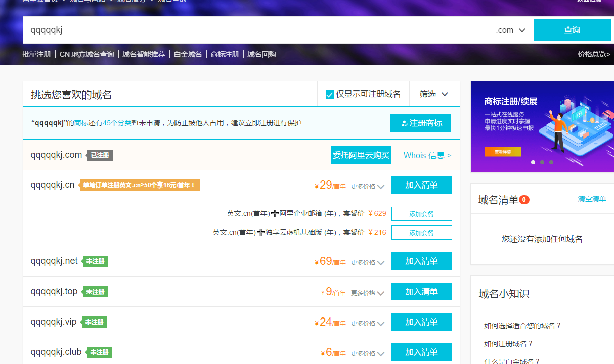Add qqqqqkj.cn to list

coord(422,185)
